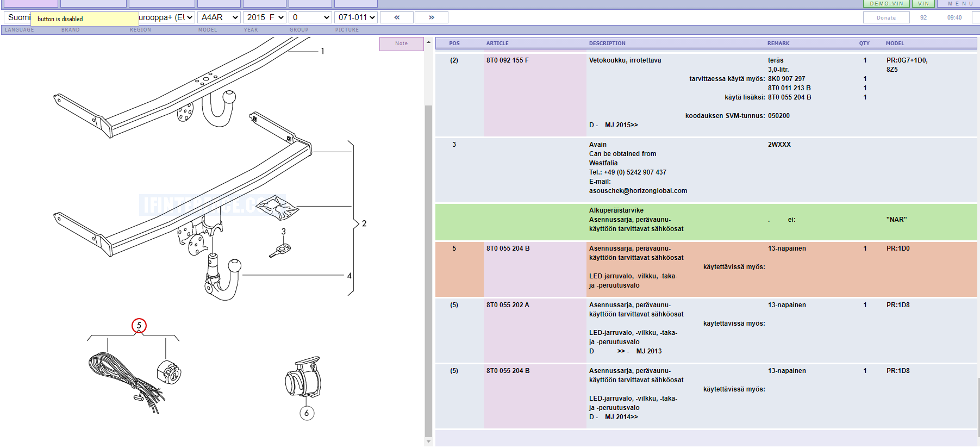The width and height of the screenshot is (980, 448).
Task: Open the Group dropdown showing 0
Action: coord(310,17)
